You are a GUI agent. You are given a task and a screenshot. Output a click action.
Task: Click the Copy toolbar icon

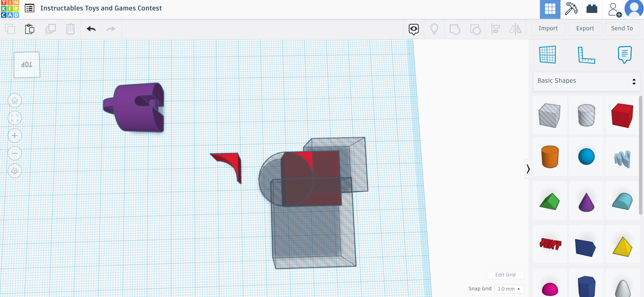click(x=10, y=29)
